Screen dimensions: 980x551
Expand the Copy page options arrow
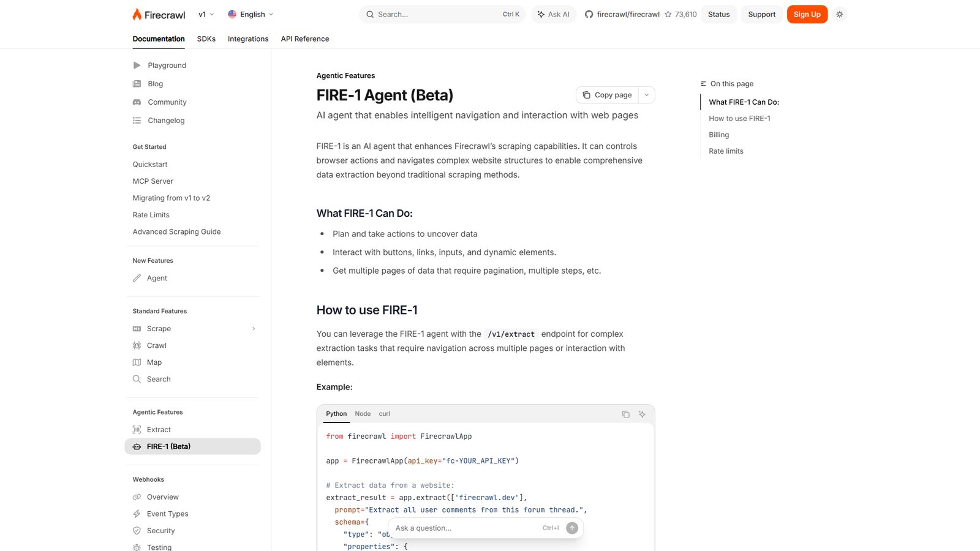[x=646, y=95]
